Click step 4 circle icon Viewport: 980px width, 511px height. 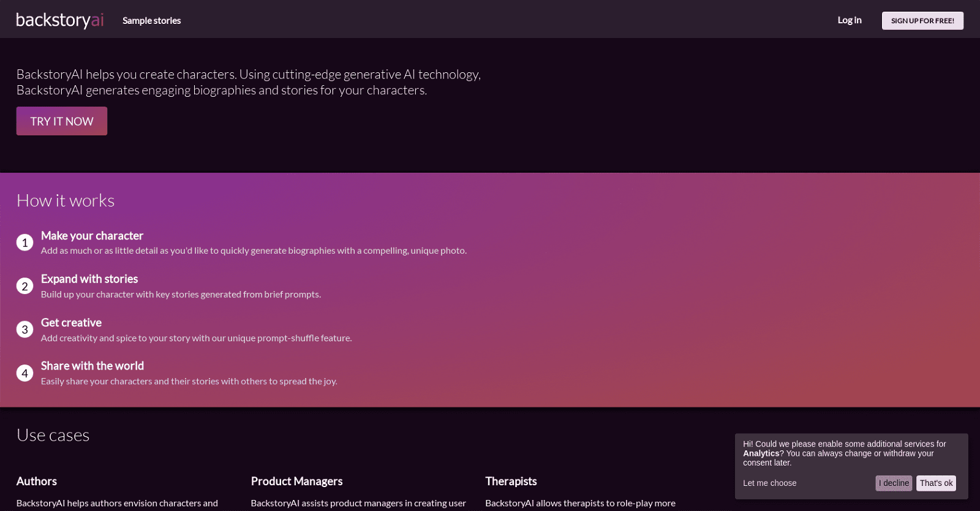coord(24,373)
